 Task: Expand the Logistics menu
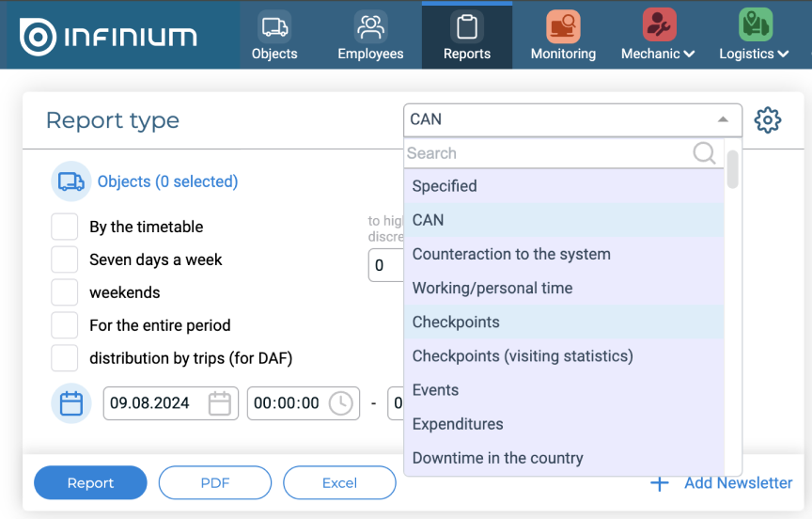point(754,54)
